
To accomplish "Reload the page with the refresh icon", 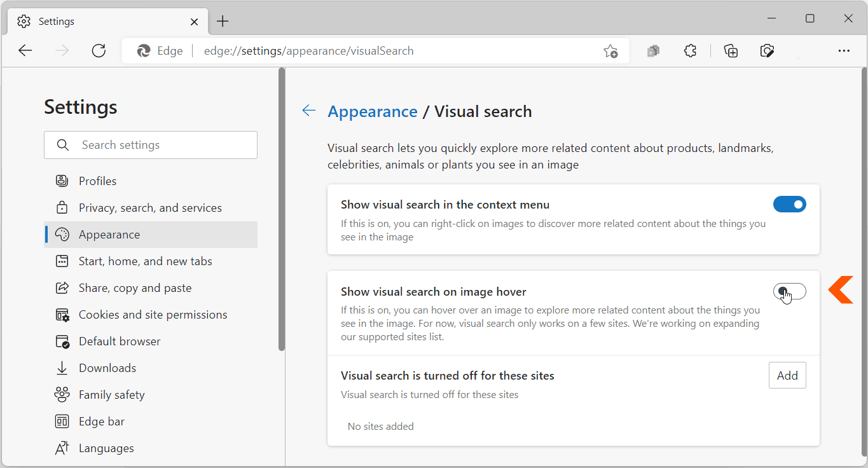I will 99,51.
